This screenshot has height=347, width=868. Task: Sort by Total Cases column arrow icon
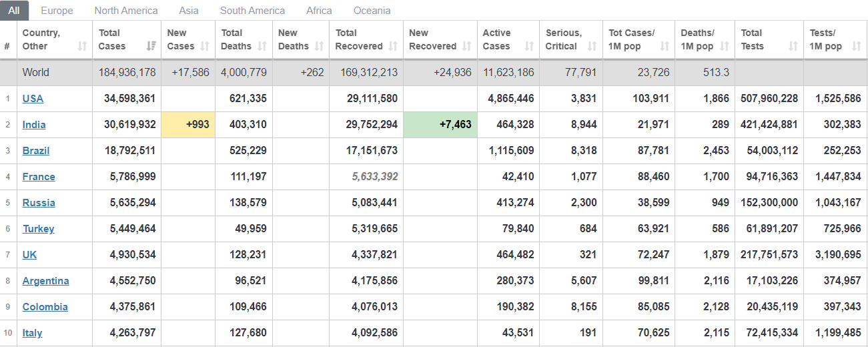(x=151, y=46)
